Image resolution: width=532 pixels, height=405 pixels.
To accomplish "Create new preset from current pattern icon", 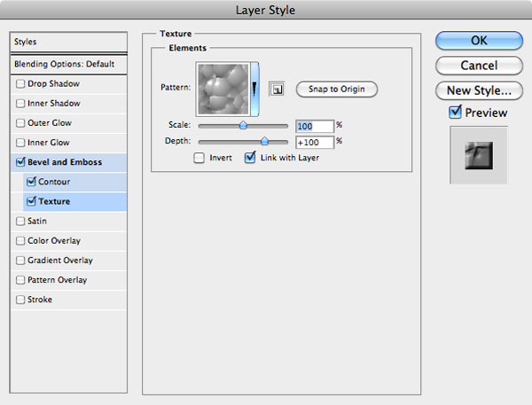I will click(x=277, y=90).
